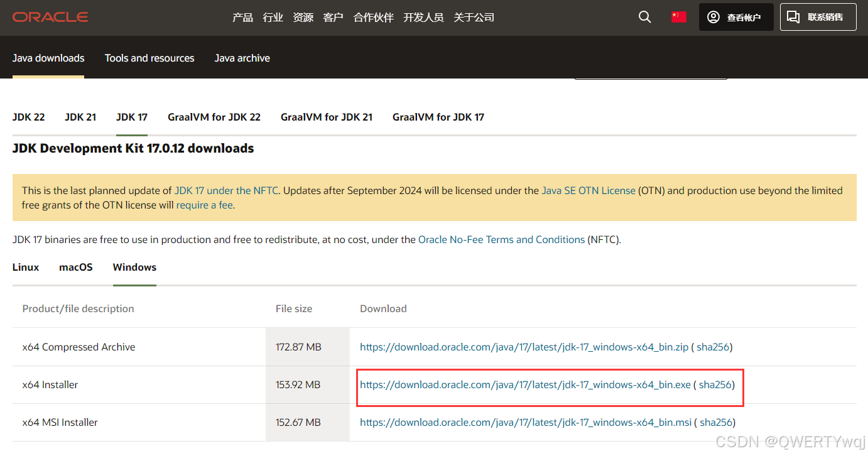The image size is (868, 456).
Task: Open the JDK 17 under the NFTC link
Action: click(x=226, y=190)
